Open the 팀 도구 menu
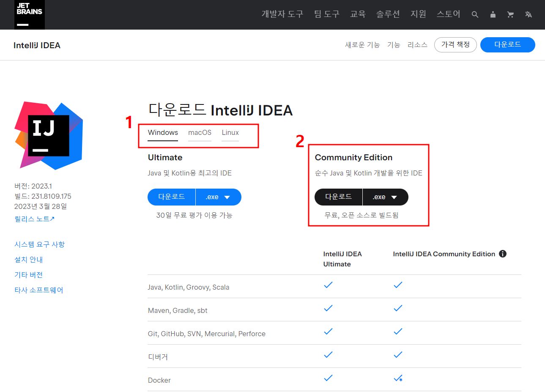This screenshot has height=392, width=545. [x=327, y=14]
